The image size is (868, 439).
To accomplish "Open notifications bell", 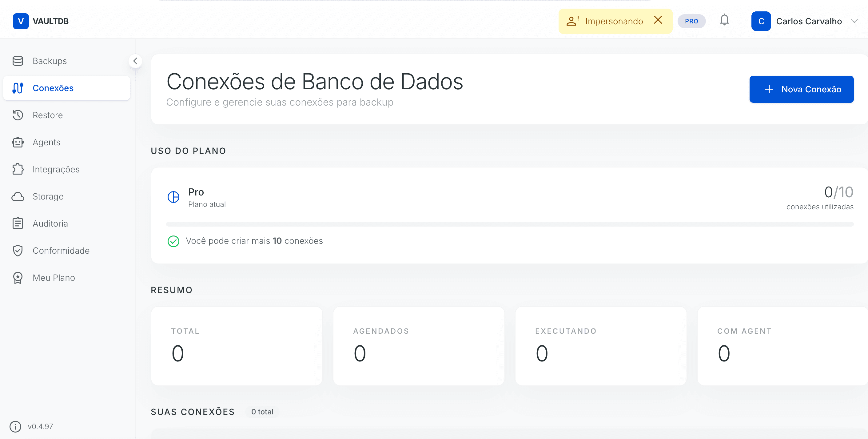I will [x=724, y=20].
